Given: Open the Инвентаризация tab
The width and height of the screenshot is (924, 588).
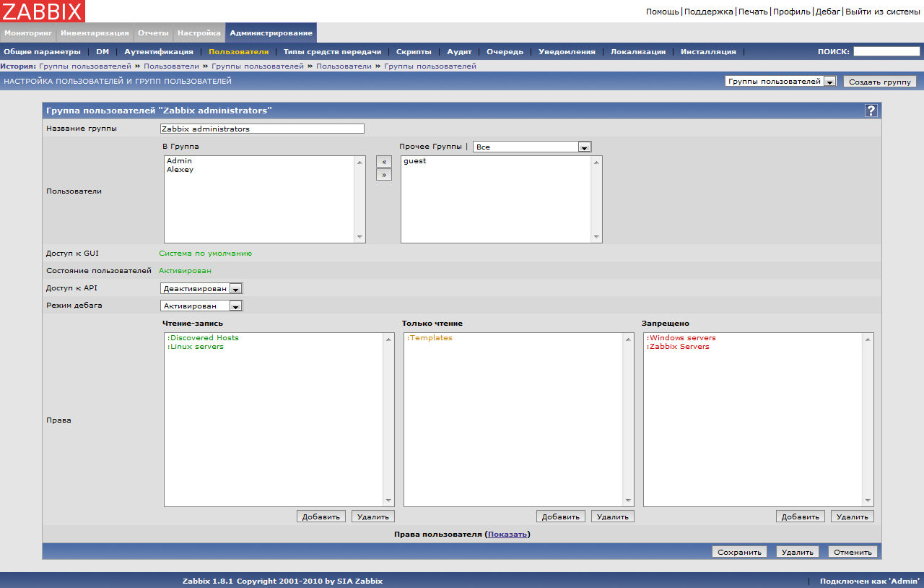Looking at the screenshot, I should point(95,33).
